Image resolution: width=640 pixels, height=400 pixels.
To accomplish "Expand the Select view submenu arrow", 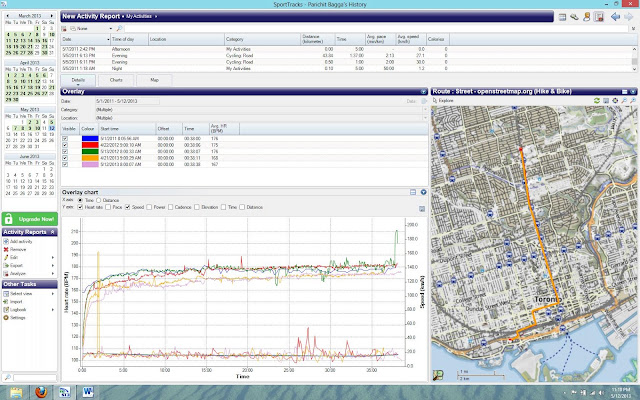I will 53,294.
